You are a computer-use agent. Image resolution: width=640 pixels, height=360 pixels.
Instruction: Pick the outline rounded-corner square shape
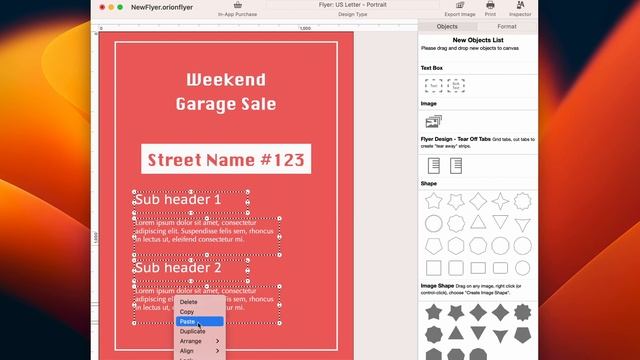click(x=456, y=268)
